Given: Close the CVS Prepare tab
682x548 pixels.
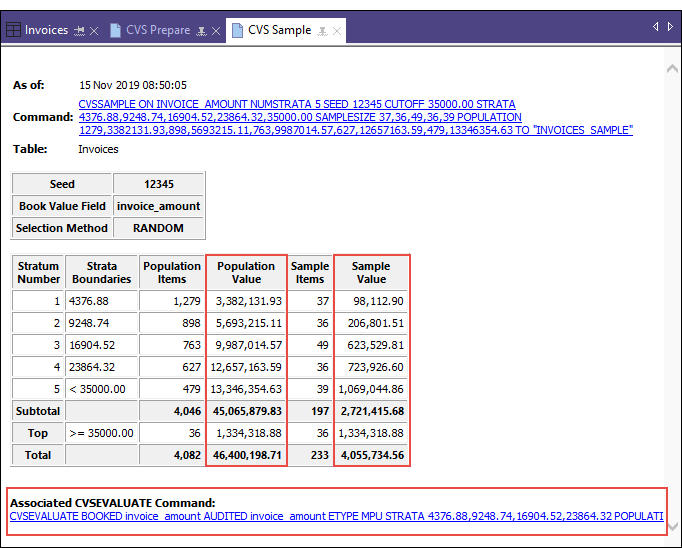Looking at the screenshot, I should [216, 31].
